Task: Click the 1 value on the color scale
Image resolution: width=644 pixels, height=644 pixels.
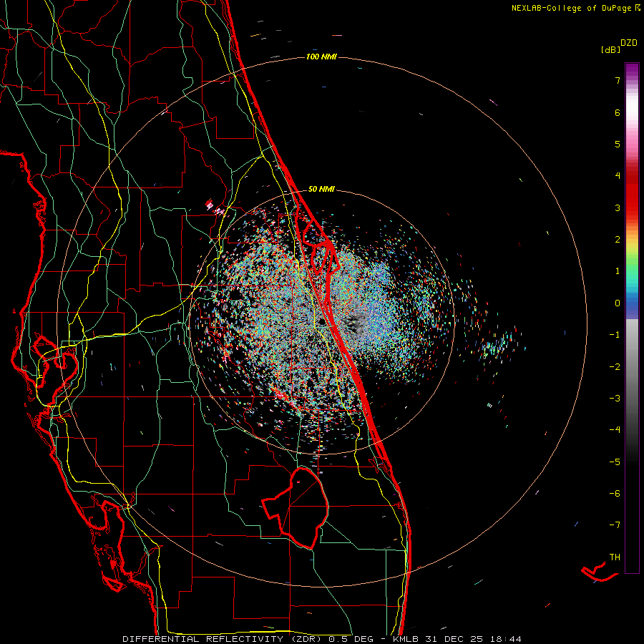Action: coord(618,271)
